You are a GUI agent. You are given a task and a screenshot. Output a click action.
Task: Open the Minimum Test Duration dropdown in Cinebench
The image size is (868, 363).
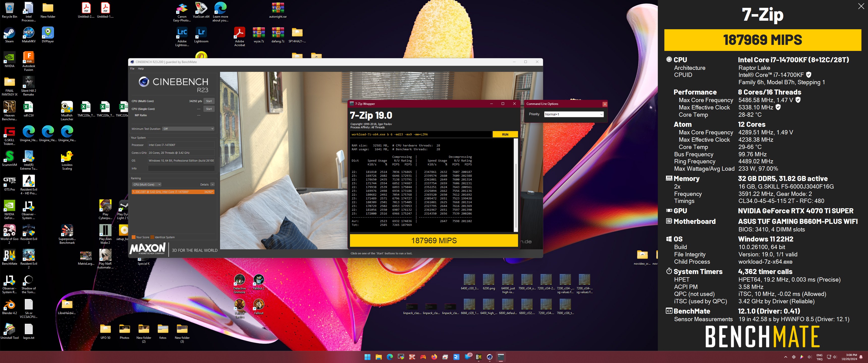click(188, 129)
